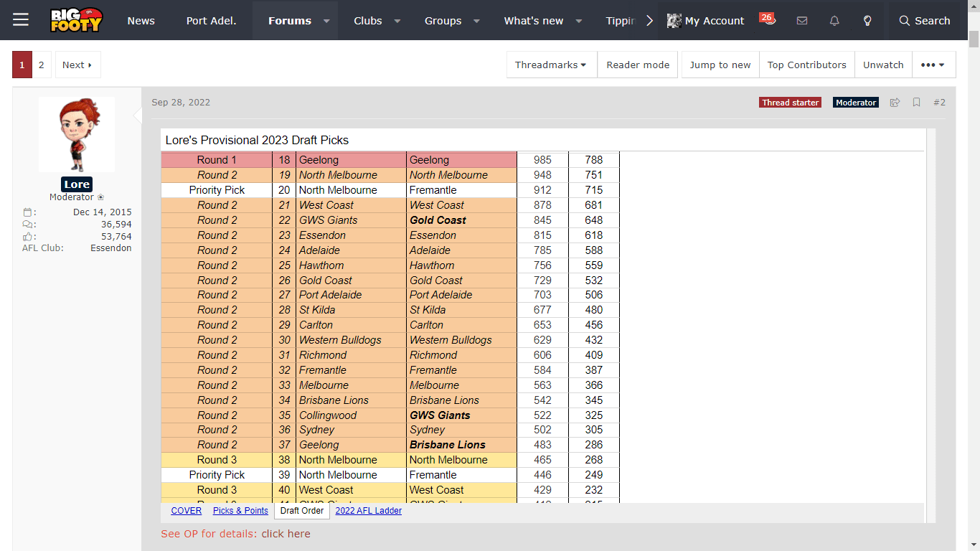
Task: Select the 'Round 3' cell in pick 38 row
Action: coord(217,460)
